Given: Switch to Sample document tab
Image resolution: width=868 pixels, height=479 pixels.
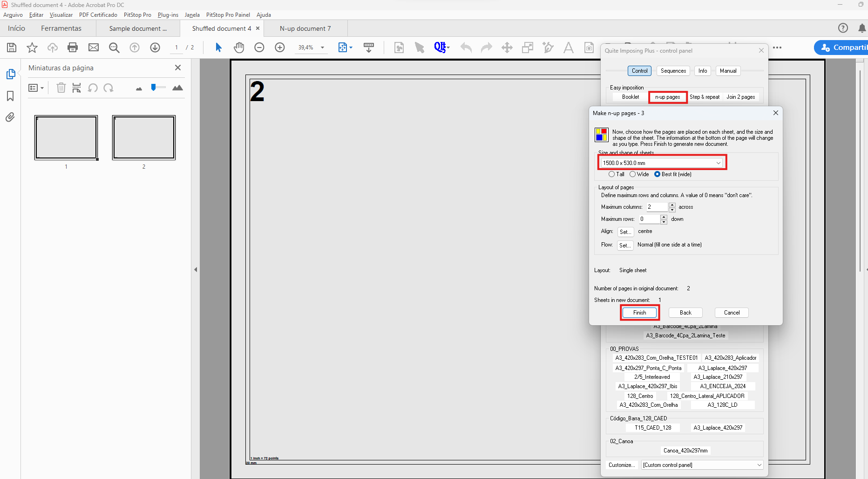Looking at the screenshot, I should 138,28.
